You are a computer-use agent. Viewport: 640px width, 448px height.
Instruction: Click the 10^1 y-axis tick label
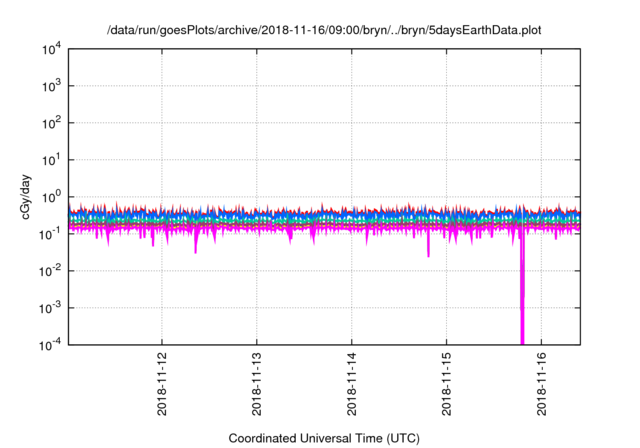(x=51, y=160)
